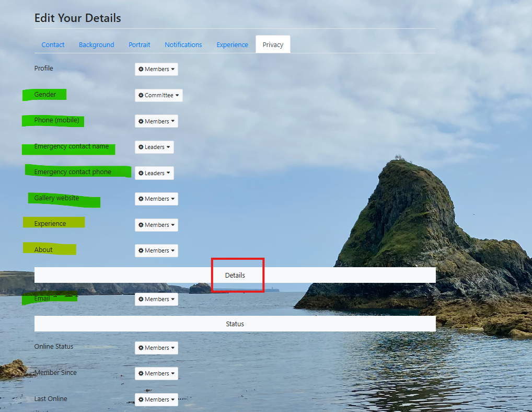Expand the Gallery website privacy dropdown
This screenshot has width=532, height=412.
(x=156, y=199)
